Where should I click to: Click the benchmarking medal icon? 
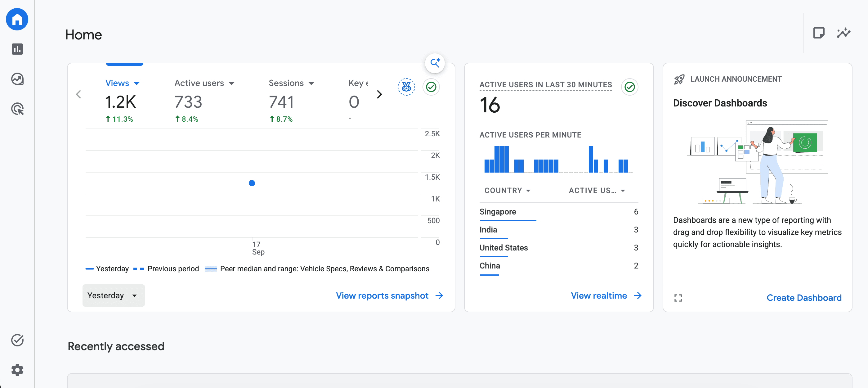click(x=406, y=87)
